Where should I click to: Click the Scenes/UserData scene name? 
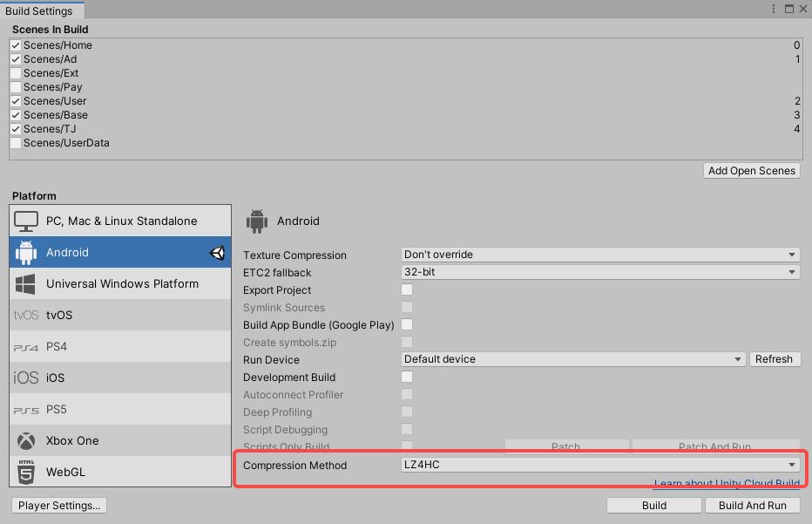(x=66, y=143)
